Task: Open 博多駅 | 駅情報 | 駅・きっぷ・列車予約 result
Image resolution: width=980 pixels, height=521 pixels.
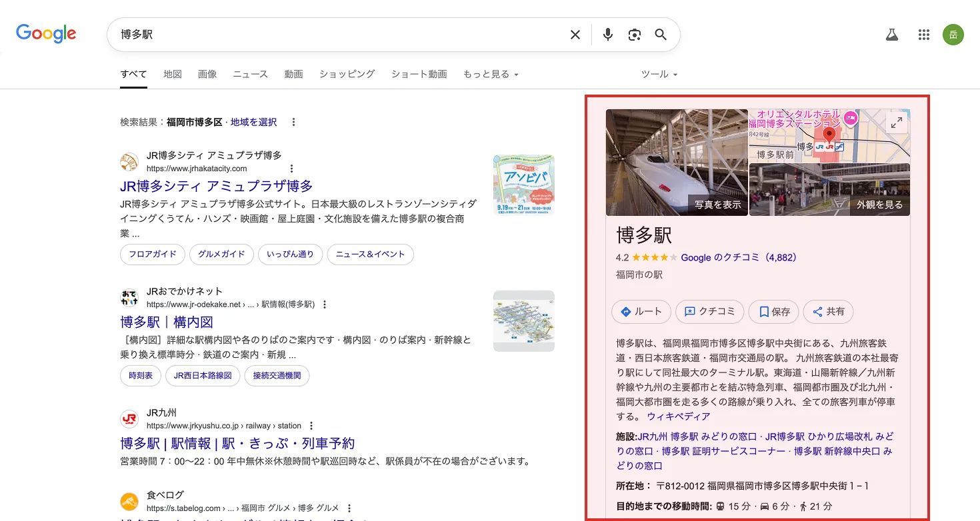Action: [x=237, y=443]
